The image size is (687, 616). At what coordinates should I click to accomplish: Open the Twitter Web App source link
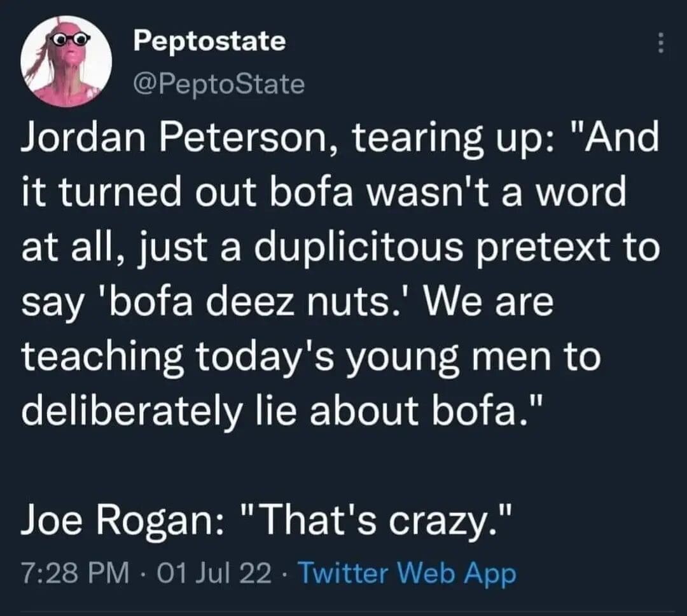pyautogui.click(x=406, y=573)
